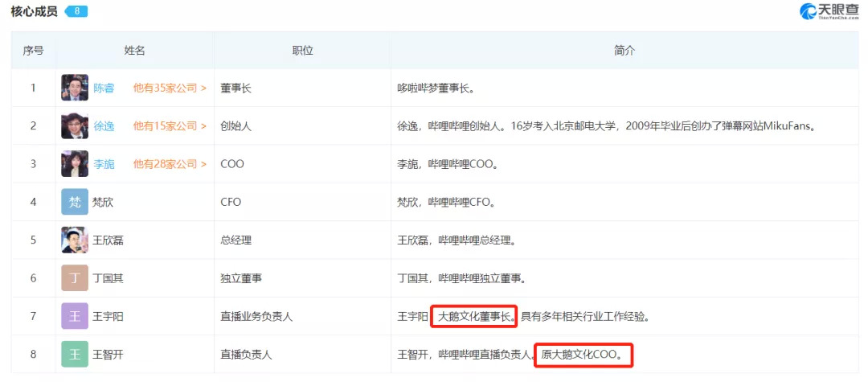Click the 核心成员 section title
The image size is (868, 382).
click(x=35, y=11)
